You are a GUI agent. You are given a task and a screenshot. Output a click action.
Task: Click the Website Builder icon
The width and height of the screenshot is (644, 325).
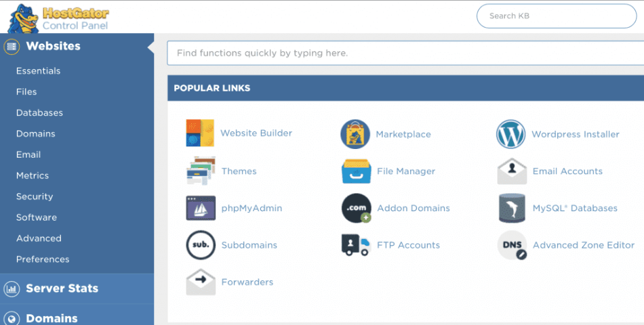click(x=200, y=133)
